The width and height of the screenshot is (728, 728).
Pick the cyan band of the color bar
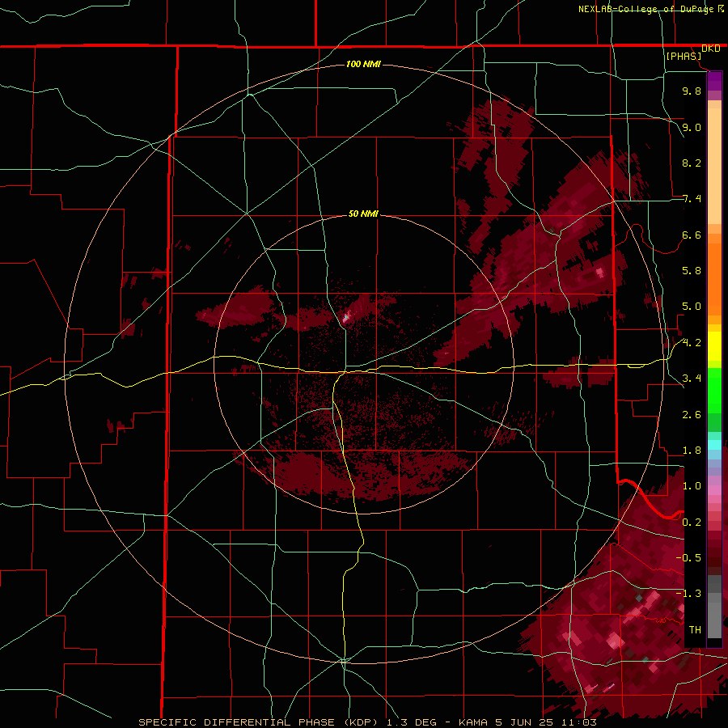pyautogui.click(x=714, y=445)
